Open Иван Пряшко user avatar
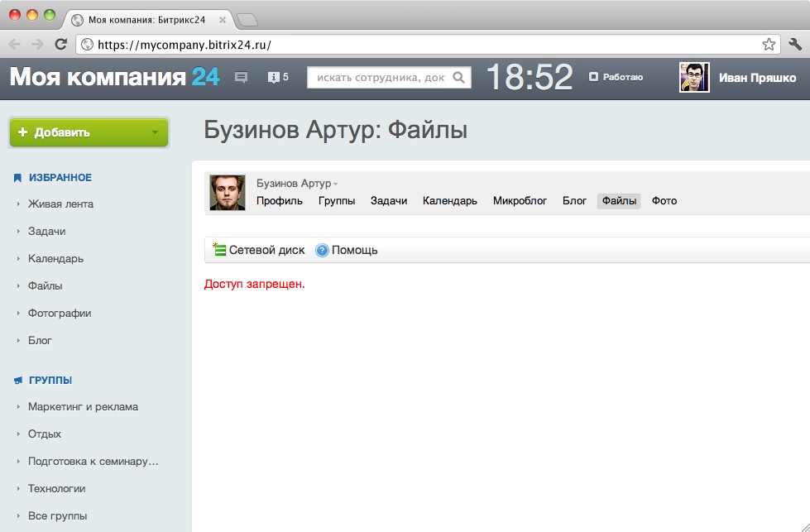The height and width of the screenshot is (532, 810). click(694, 78)
